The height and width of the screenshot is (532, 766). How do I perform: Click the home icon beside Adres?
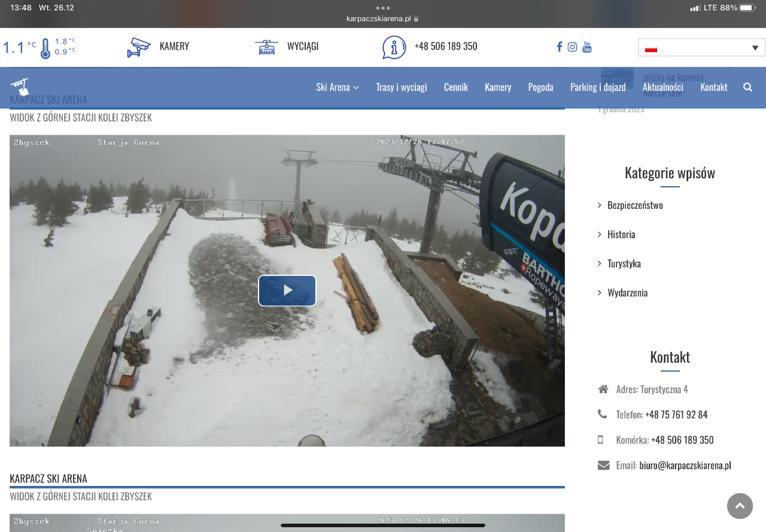603,389
